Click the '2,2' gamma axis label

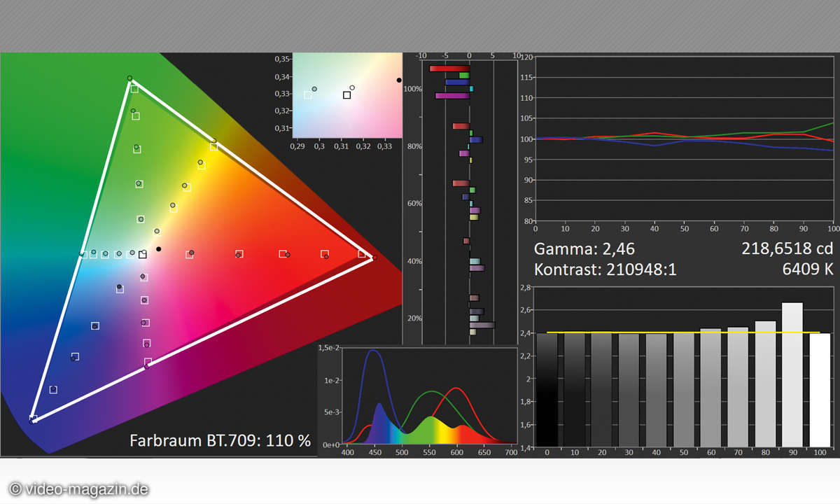pos(526,356)
